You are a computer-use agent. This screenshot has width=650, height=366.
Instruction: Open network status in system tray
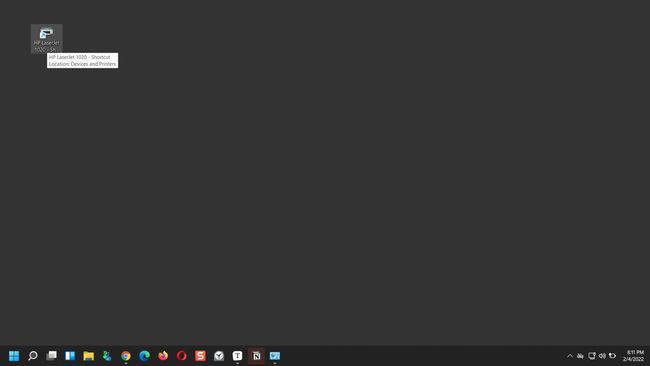(x=592, y=356)
